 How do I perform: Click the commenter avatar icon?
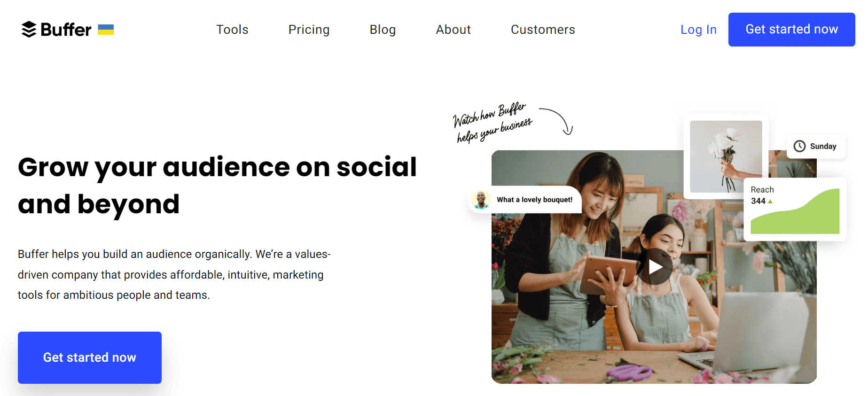(481, 200)
